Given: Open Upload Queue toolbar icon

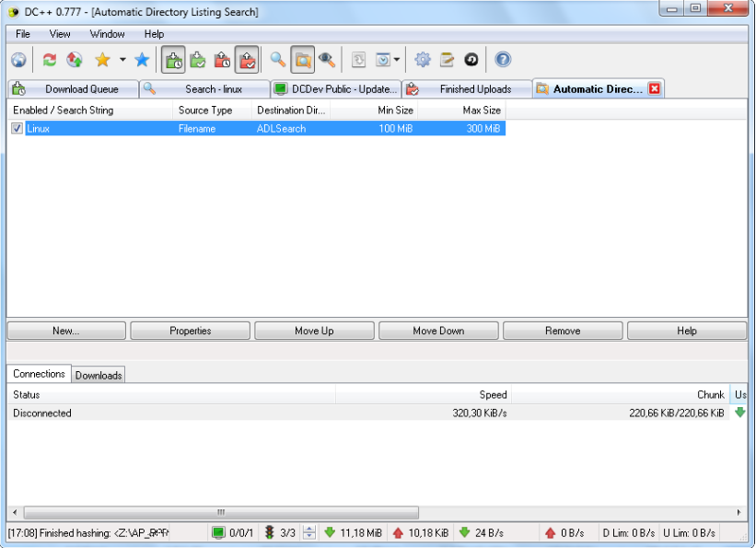Looking at the screenshot, I should (x=222, y=60).
